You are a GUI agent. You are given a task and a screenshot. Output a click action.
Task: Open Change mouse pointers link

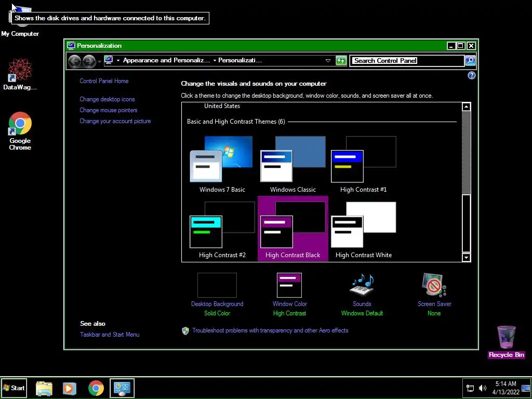click(x=109, y=110)
